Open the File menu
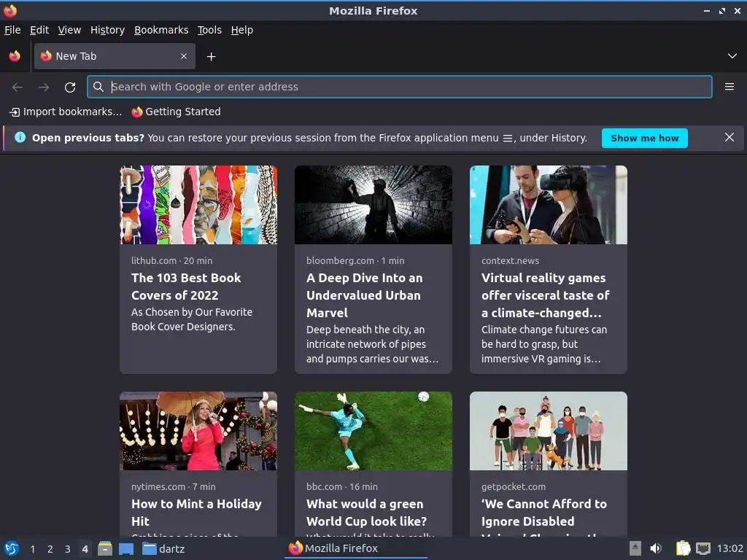 (x=12, y=30)
